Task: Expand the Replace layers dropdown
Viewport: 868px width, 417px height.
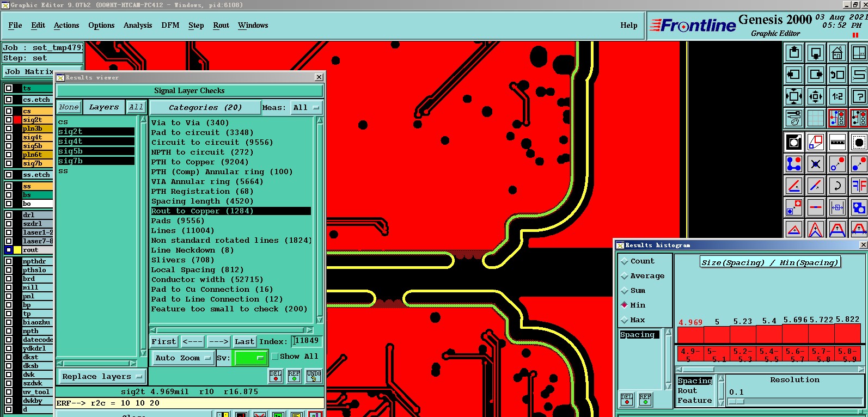Action: 101,376
